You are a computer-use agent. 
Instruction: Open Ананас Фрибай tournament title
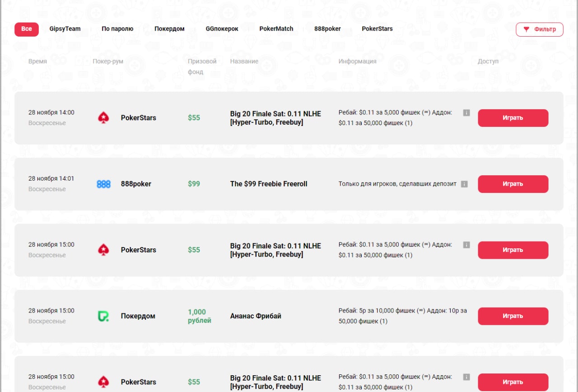[256, 316]
